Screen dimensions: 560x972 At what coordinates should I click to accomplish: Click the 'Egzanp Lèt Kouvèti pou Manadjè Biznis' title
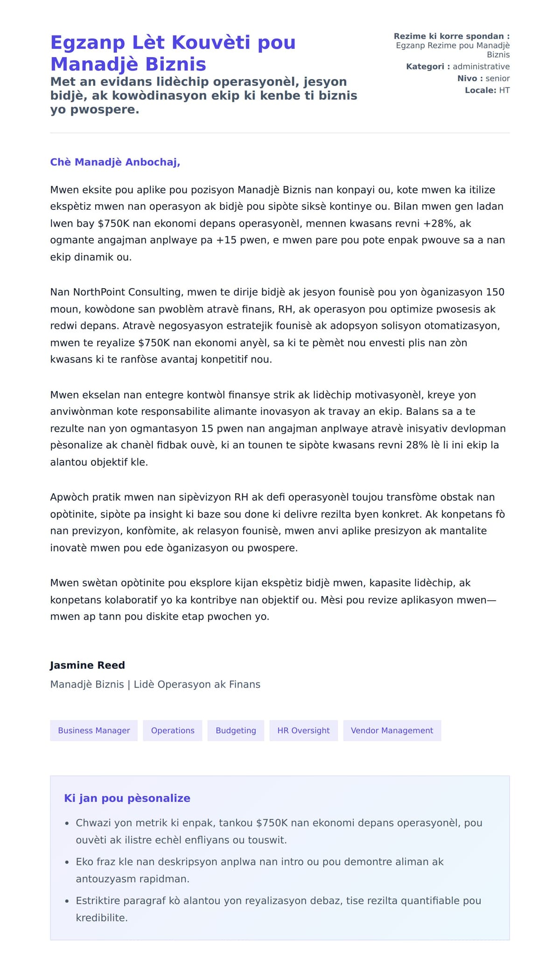point(173,53)
